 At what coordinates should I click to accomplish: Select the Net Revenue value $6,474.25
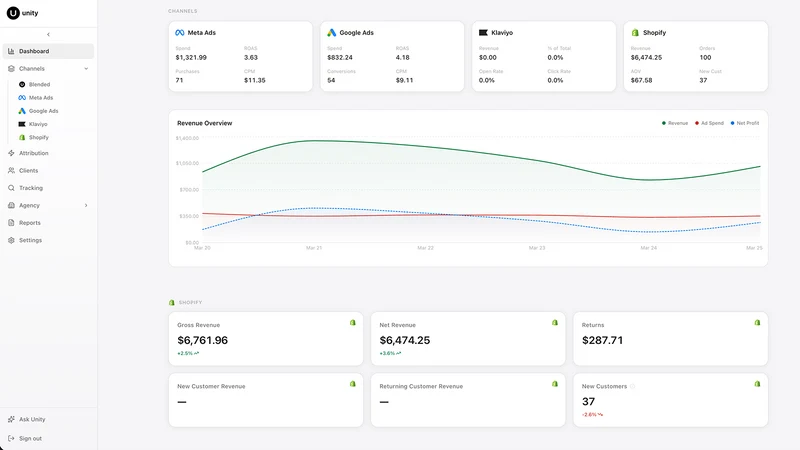405,340
